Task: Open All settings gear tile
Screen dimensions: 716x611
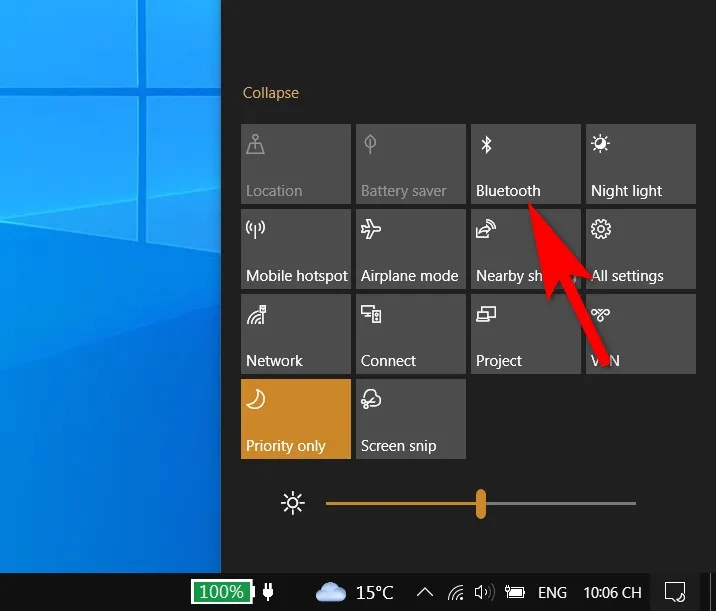Action: coord(640,248)
